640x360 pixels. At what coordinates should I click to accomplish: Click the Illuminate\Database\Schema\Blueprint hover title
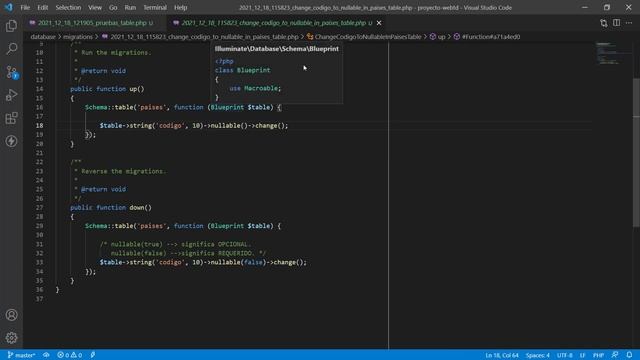click(x=277, y=49)
